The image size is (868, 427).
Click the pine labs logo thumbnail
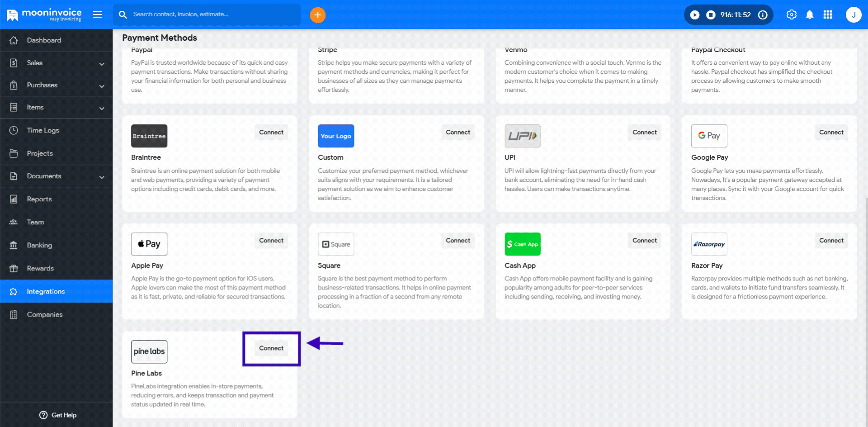(149, 352)
